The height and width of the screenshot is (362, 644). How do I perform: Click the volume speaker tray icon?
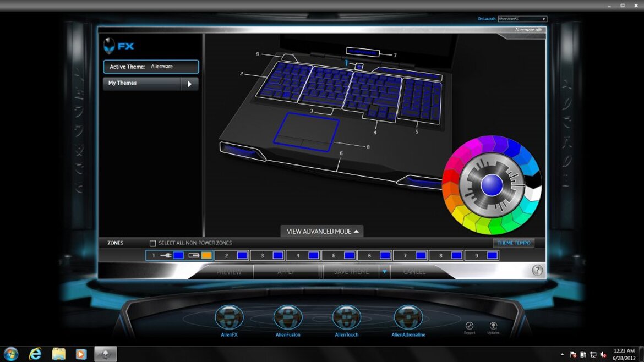click(x=603, y=355)
